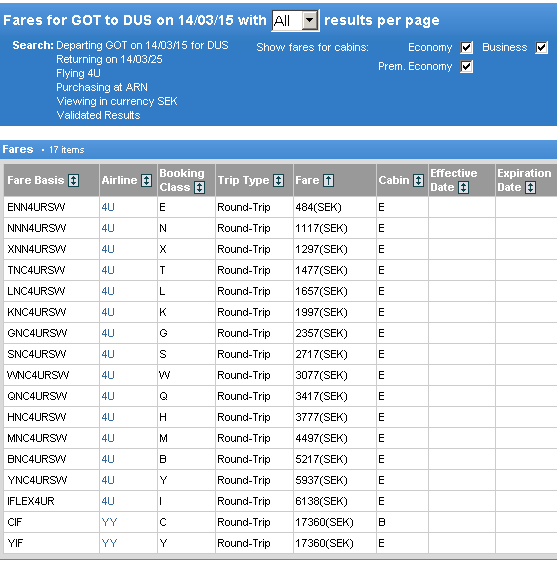The width and height of the screenshot is (557, 566).
Task: Select fare basis HNC4URSW
Action: [x=36, y=417]
